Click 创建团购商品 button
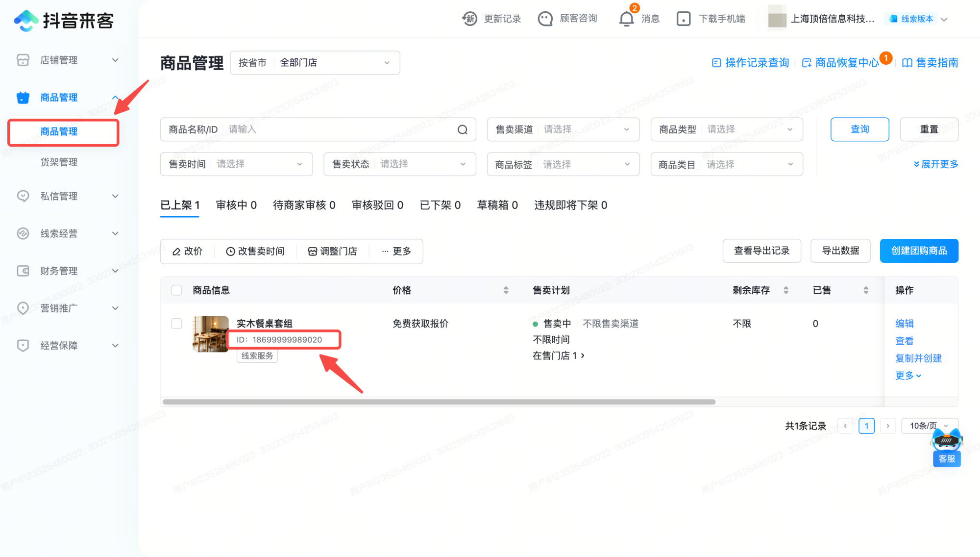Screen dimensions: 980x557 tap(919, 251)
